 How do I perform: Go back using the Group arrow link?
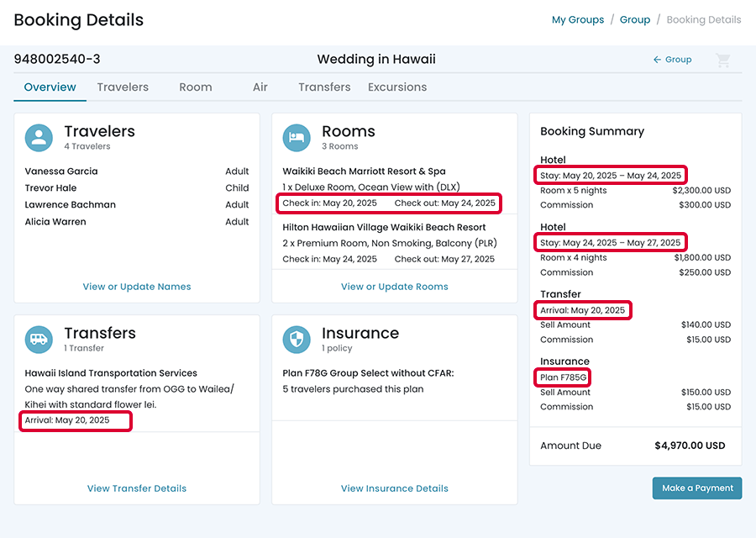click(672, 60)
